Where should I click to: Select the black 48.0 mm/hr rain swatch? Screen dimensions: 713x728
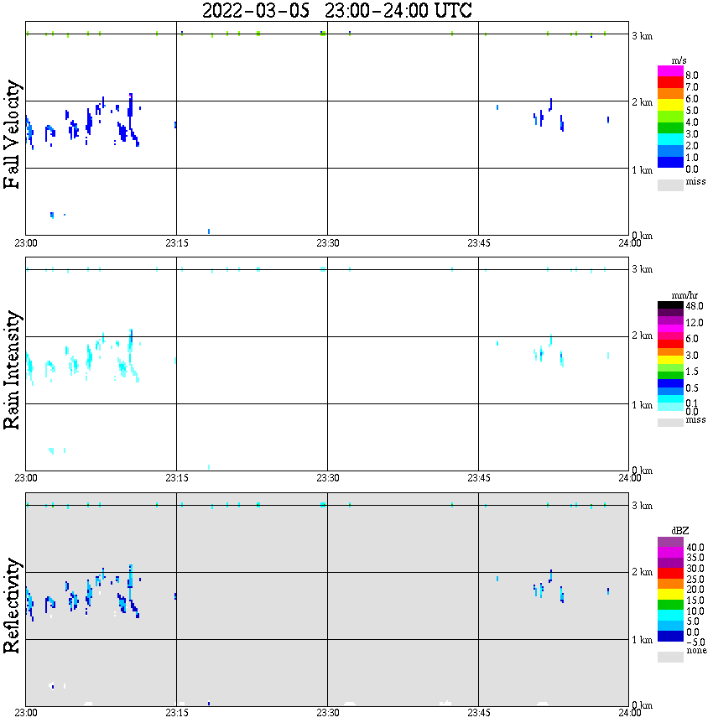[x=670, y=305]
